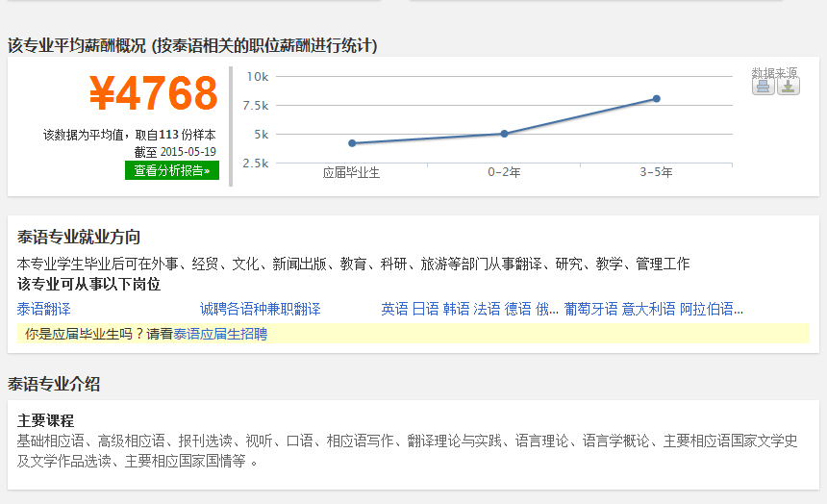Open the 查看分析报告 green button

172,170
